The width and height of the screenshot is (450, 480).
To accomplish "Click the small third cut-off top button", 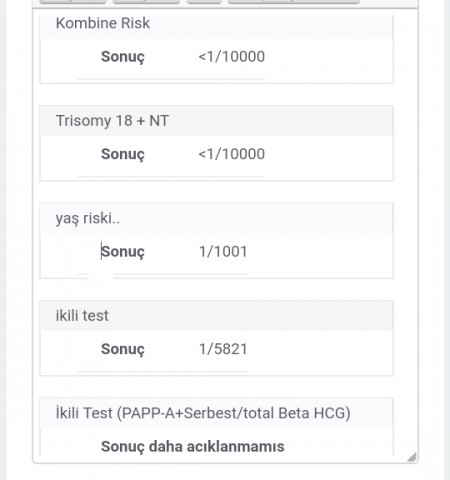I will click(x=204, y=2).
